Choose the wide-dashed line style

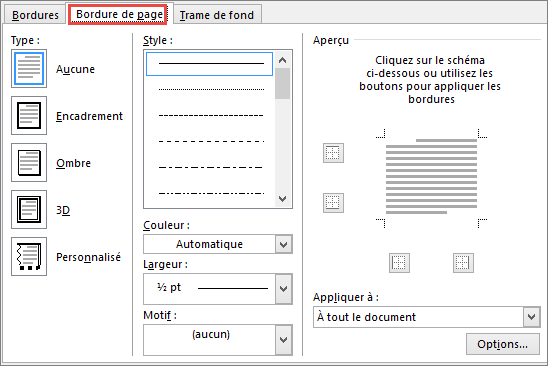point(211,141)
